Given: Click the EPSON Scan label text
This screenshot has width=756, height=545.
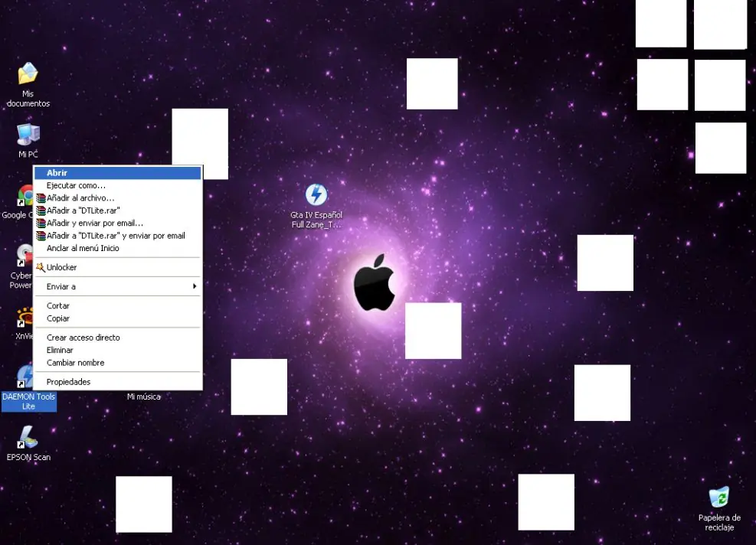Looking at the screenshot, I should (28, 457).
